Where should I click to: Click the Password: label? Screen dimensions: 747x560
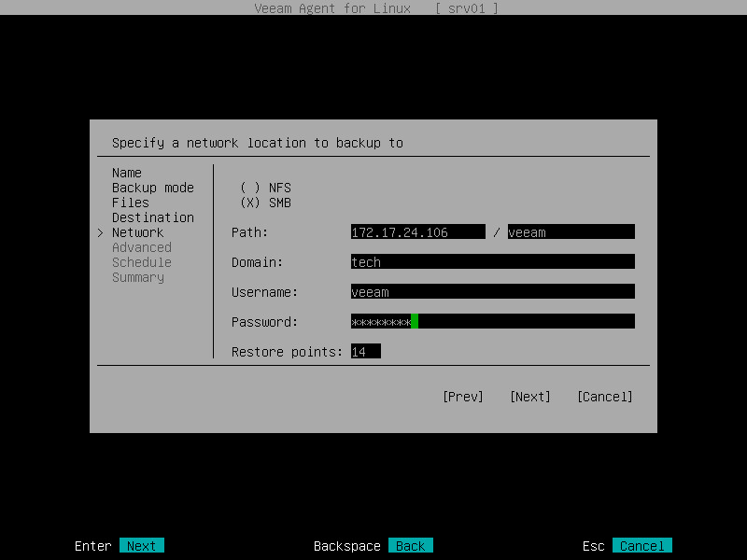point(264,322)
